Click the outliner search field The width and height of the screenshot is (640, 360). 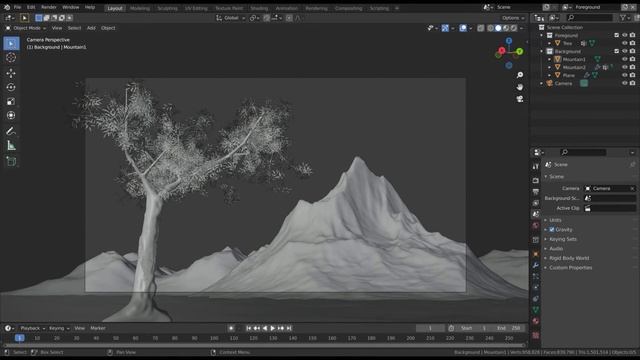click(589, 18)
